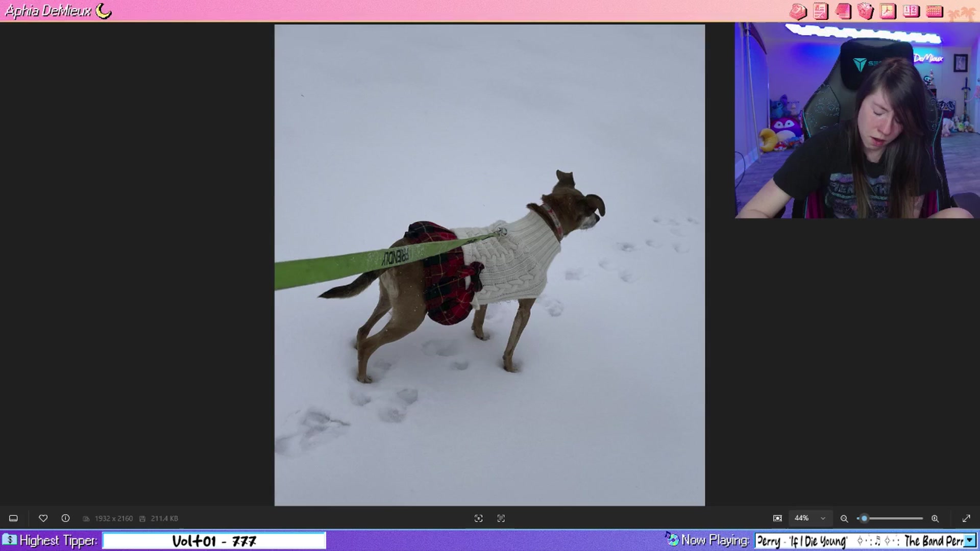Open the Now Playing song dropdown arrow
980x551 pixels.
(970, 540)
